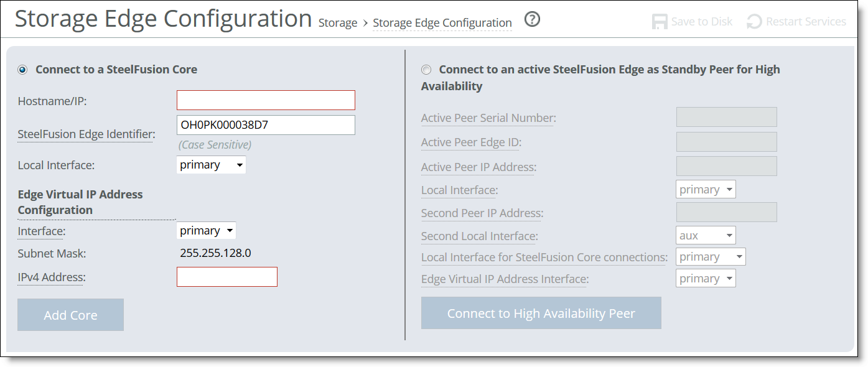Open the Interface dropdown under Edge Virtual IP
The height and width of the screenshot is (367, 868).
coord(206,230)
